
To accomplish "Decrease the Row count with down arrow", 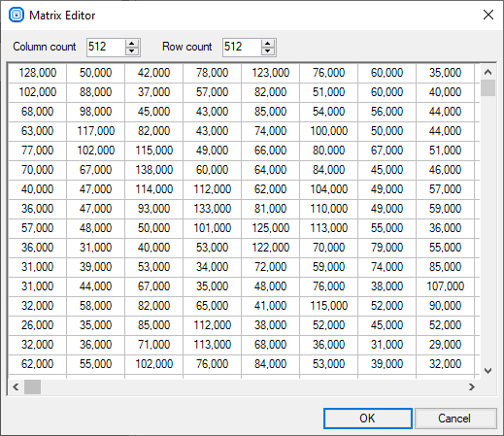I will tap(268, 51).
